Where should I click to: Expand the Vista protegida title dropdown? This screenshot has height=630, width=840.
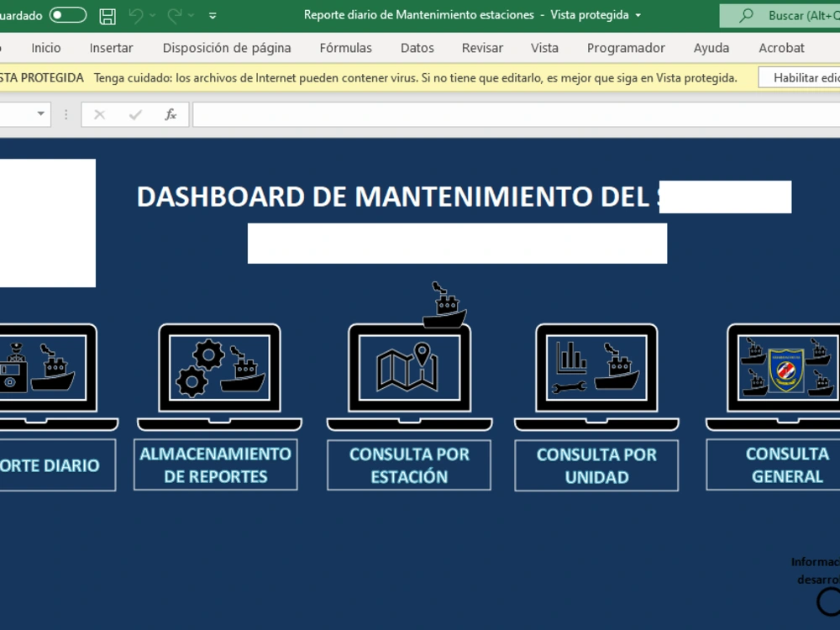pyautogui.click(x=638, y=15)
